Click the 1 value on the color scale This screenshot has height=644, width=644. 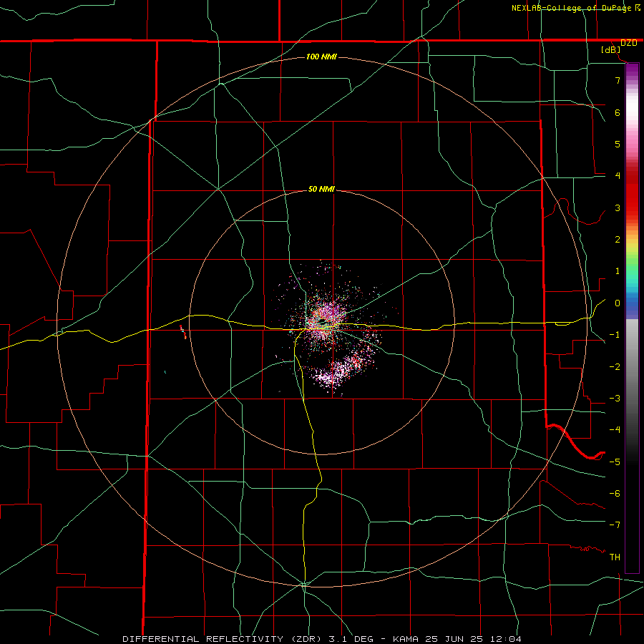(x=618, y=271)
